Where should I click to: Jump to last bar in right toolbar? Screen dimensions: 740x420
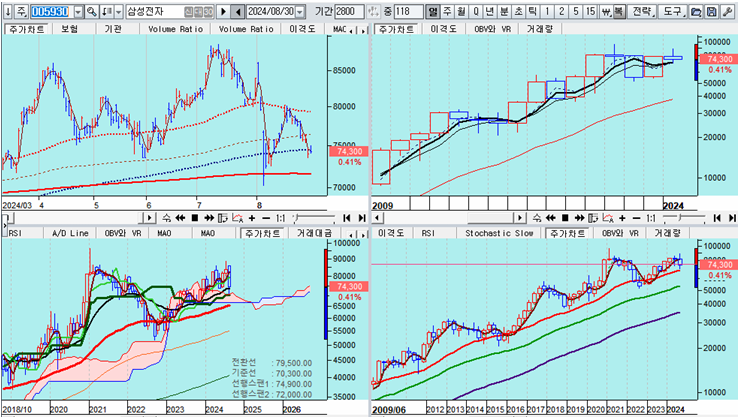732,218
